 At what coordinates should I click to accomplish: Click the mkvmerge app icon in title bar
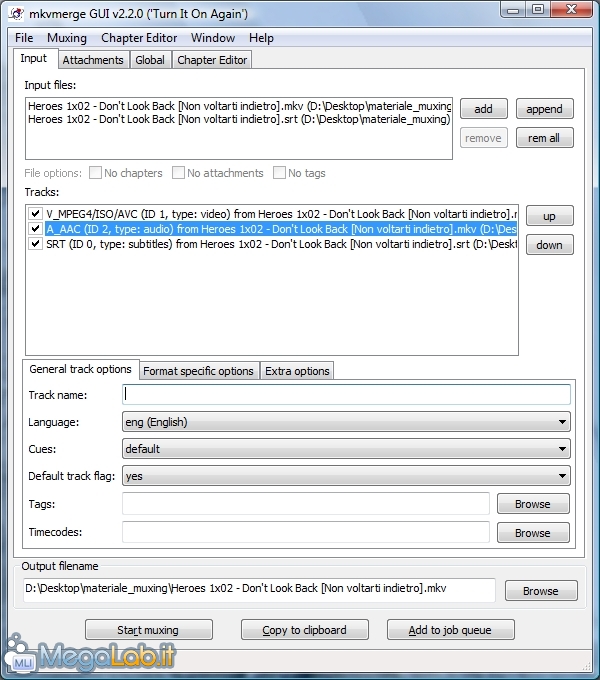[16, 13]
